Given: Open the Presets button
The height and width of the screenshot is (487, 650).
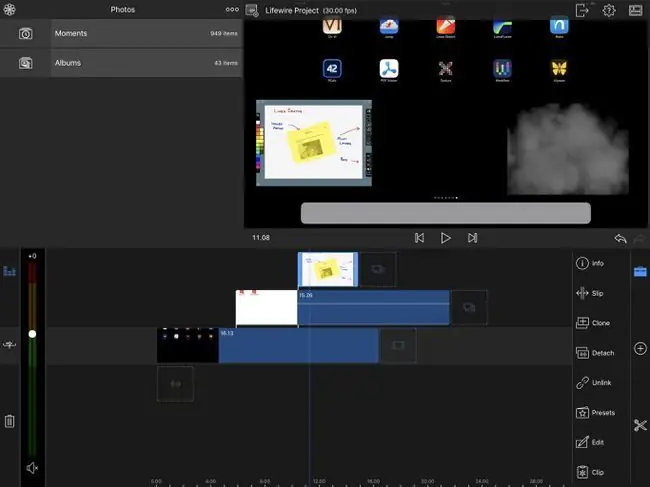Looking at the screenshot, I should (595, 412).
